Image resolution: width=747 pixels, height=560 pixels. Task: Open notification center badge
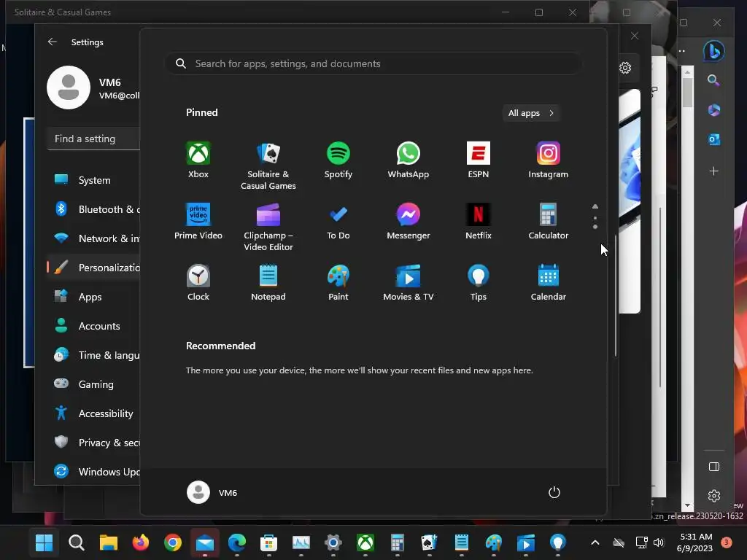click(727, 542)
